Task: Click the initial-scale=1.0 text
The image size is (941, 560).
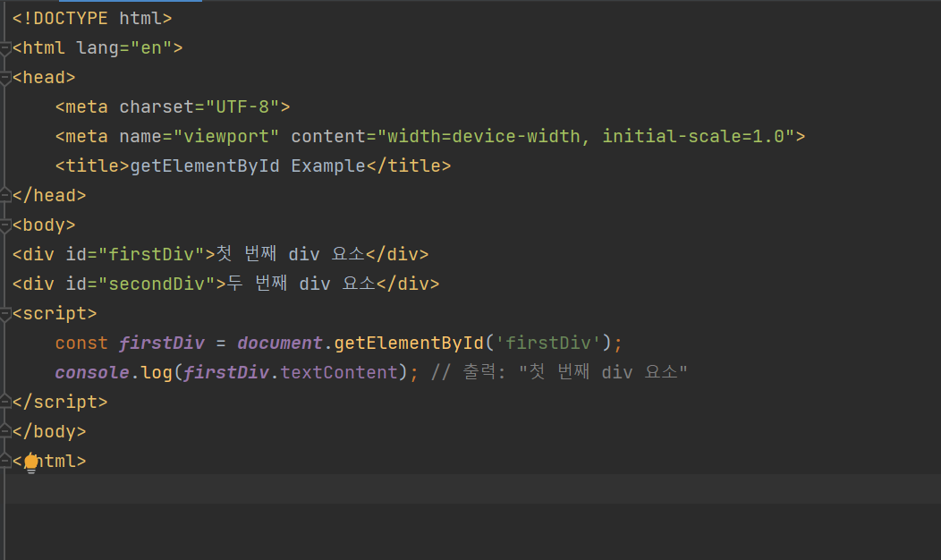Action: tap(693, 136)
